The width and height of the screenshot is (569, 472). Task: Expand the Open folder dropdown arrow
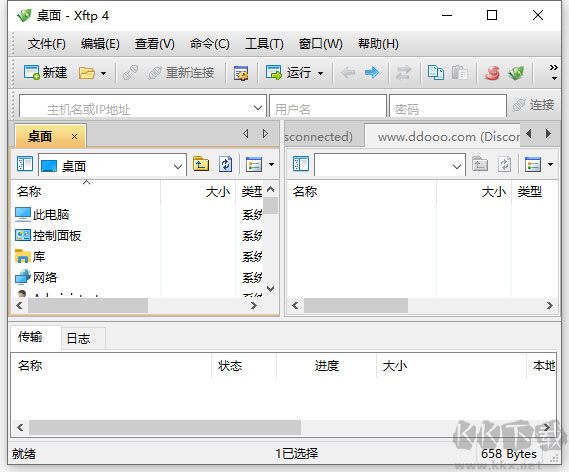coord(103,73)
